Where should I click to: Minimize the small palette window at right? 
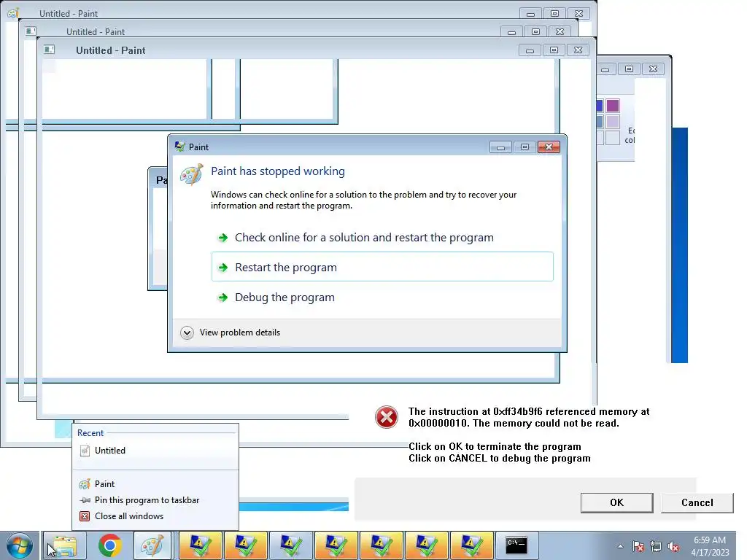pos(605,69)
